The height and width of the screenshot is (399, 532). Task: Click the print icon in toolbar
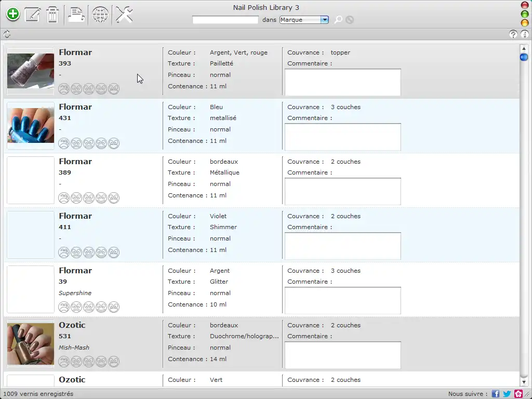[x=76, y=15]
